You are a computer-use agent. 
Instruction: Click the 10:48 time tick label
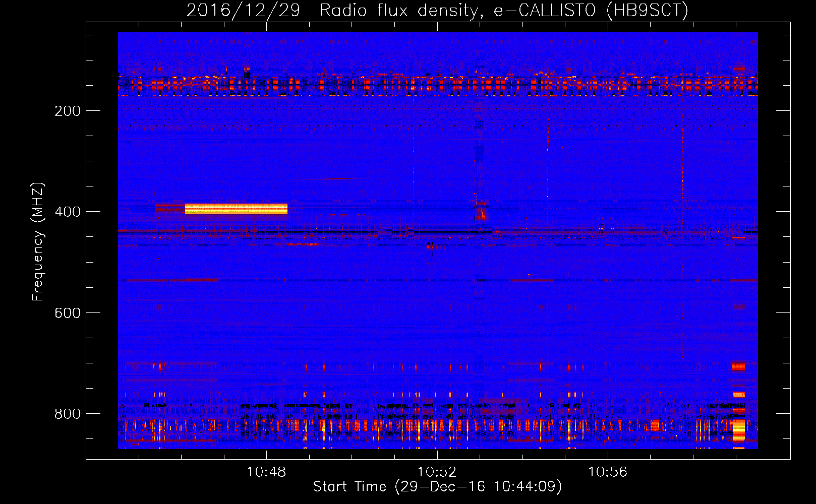266,472
